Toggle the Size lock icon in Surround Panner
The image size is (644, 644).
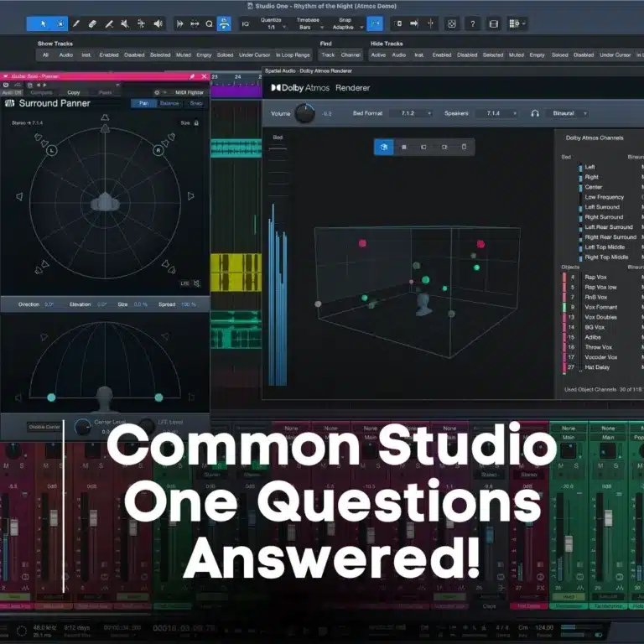tap(196, 122)
